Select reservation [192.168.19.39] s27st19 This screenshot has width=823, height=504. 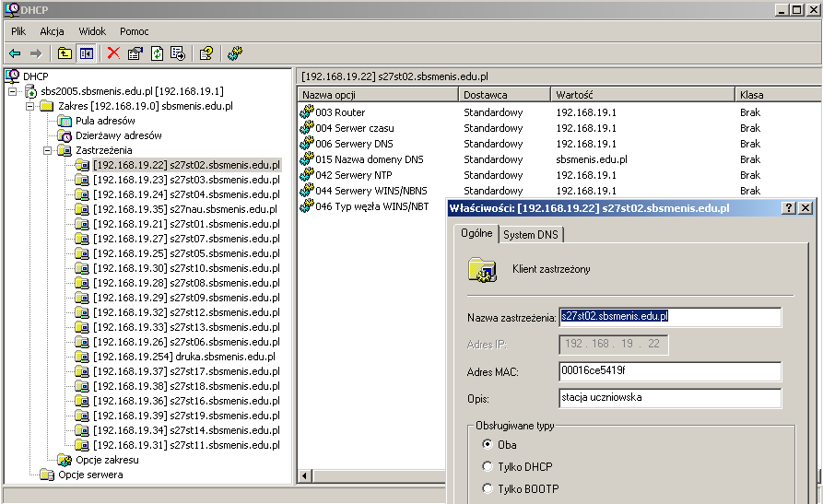[x=186, y=416]
